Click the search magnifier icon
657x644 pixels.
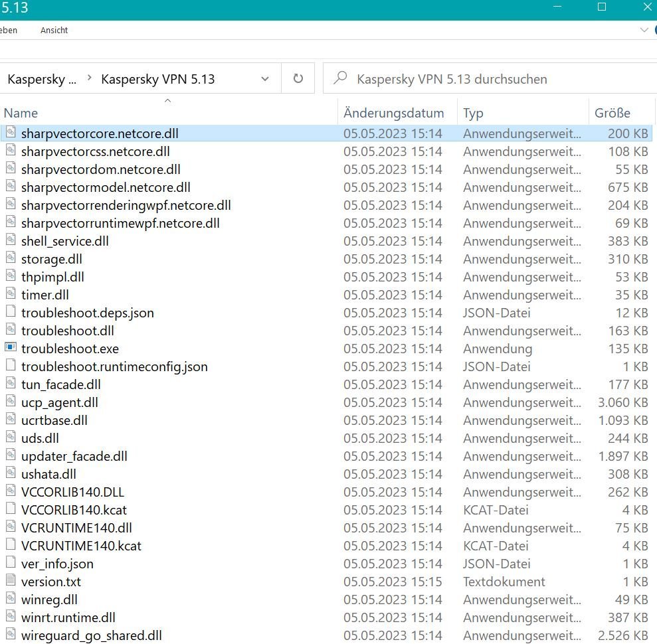[340, 78]
